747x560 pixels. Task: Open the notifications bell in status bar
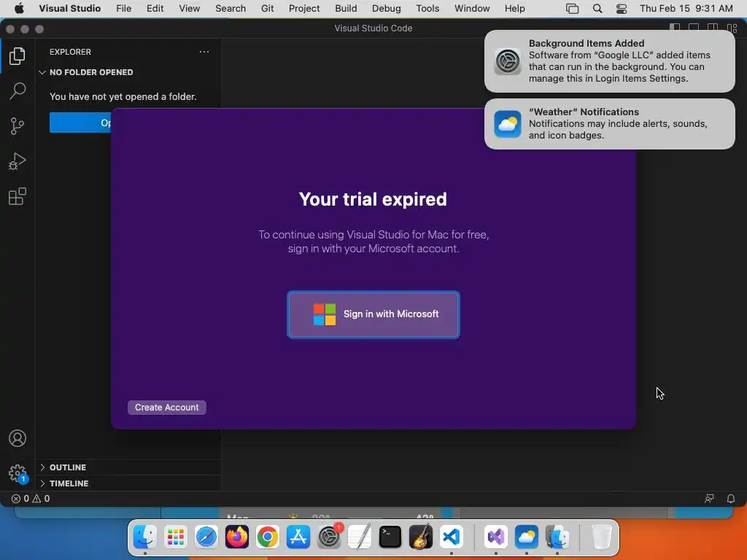730,499
